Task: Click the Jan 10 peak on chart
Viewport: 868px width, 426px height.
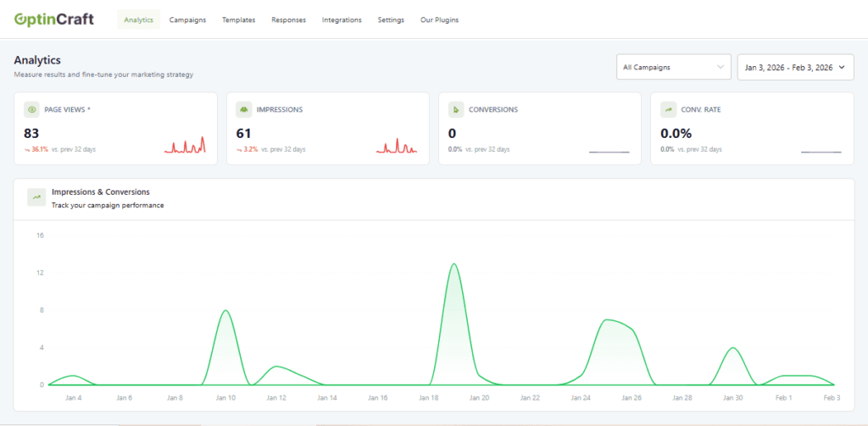Action: click(x=225, y=311)
